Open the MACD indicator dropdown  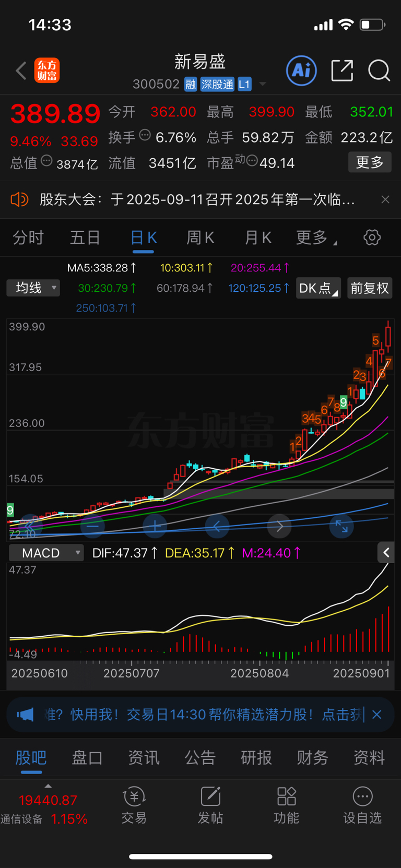pos(46,553)
